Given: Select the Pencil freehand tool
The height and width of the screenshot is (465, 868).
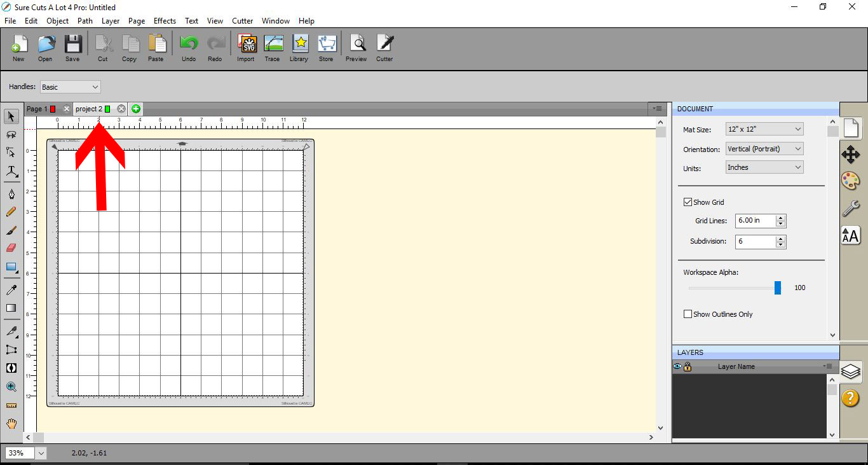Looking at the screenshot, I should click(x=11, y=212).
